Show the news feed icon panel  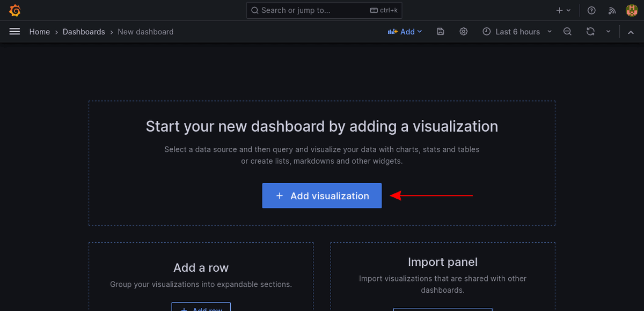click(x=612, y=10)
